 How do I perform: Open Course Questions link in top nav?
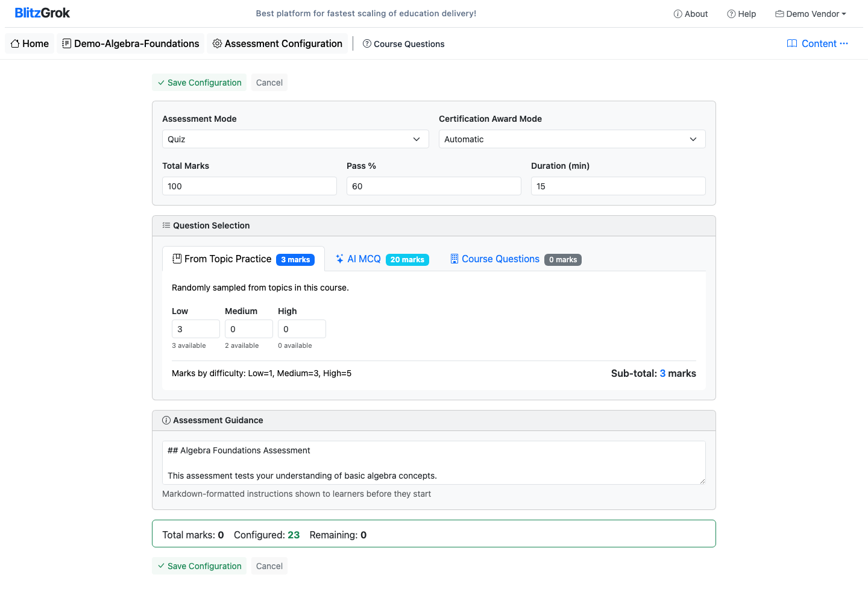(x=404, y=44)
